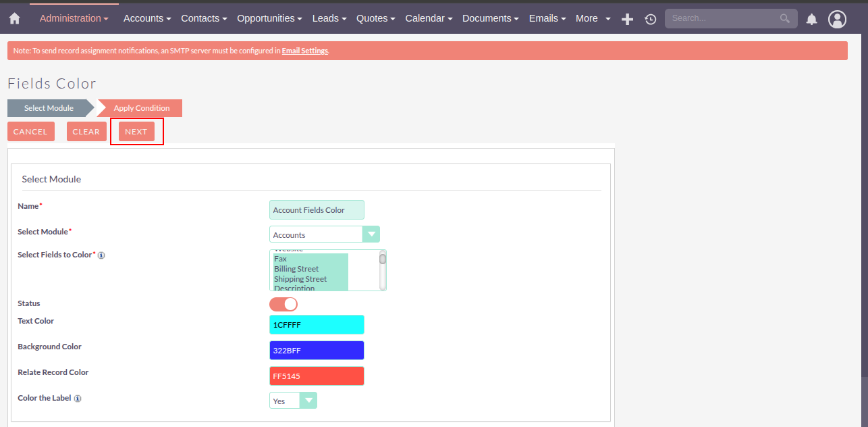Open the notifications bell
Viewport: 868px width, 427px height.
click(812, 20)
